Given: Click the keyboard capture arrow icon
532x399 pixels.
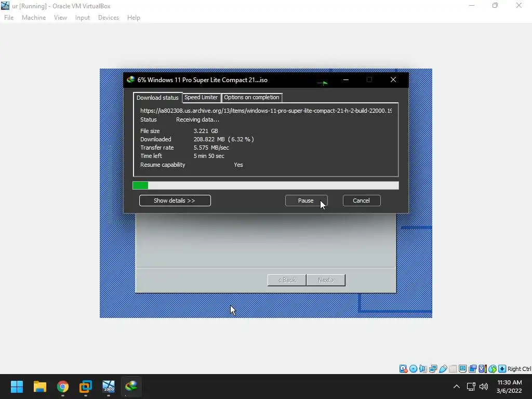Looking at the screenshot, I should point(502,369).
